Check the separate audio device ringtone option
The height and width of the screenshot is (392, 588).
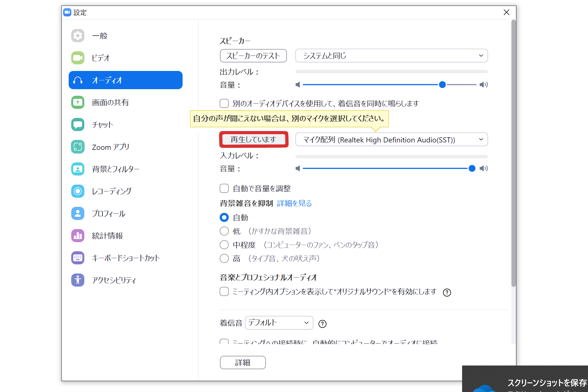point(224,103)
